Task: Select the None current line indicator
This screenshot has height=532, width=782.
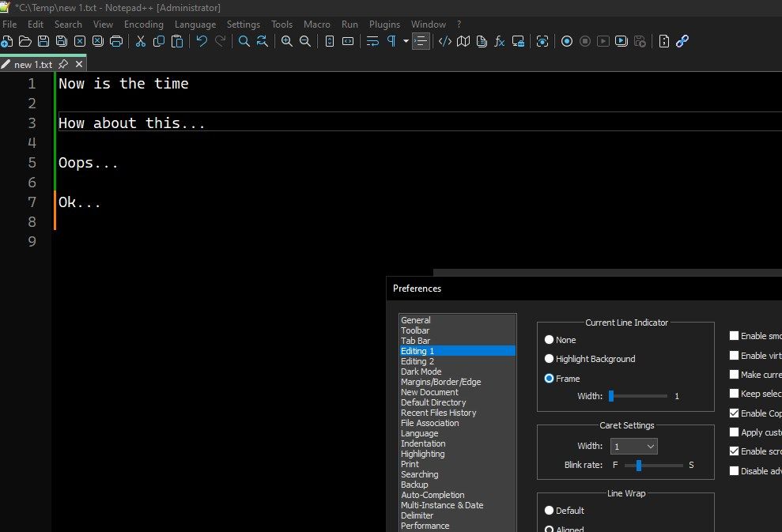Action: coord(549,340)
